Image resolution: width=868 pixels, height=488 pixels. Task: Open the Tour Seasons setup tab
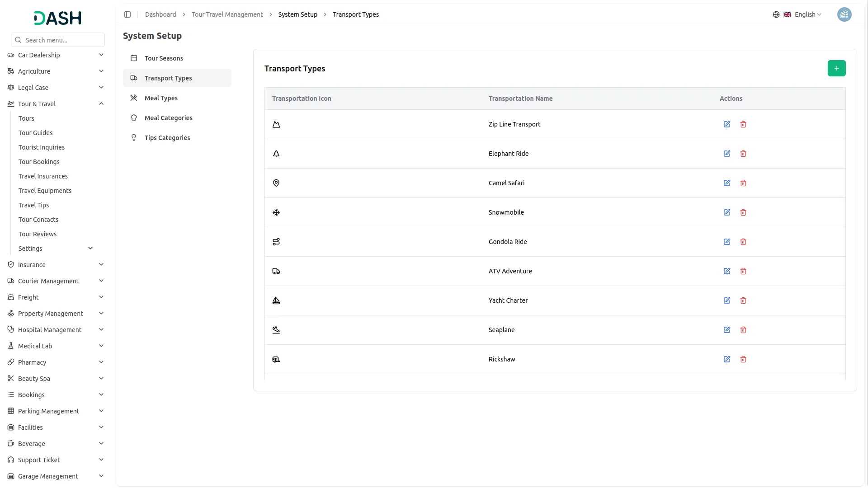(x=164, y=58)
